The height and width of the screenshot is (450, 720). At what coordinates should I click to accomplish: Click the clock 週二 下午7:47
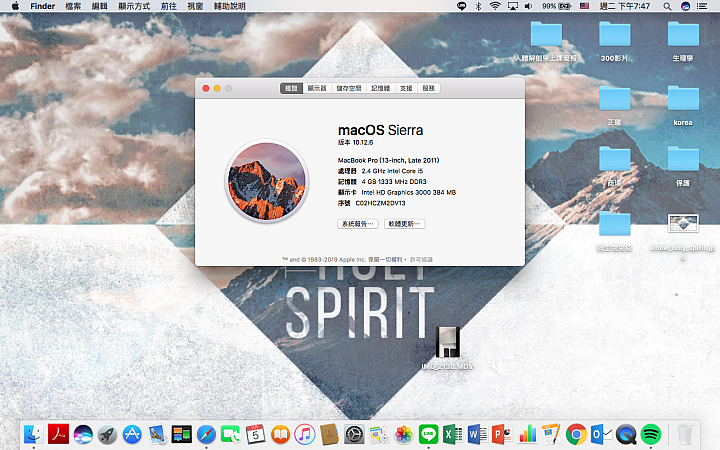[x=625, y=6]
